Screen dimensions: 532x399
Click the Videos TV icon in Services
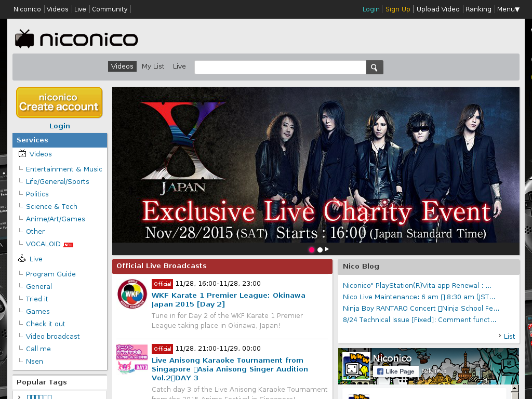22,154
